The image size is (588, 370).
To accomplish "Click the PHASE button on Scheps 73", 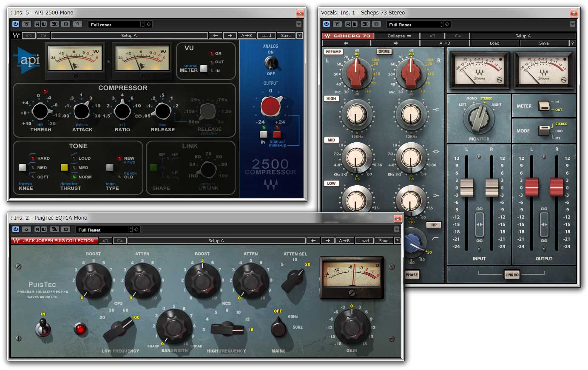I will tap(412, 275).
